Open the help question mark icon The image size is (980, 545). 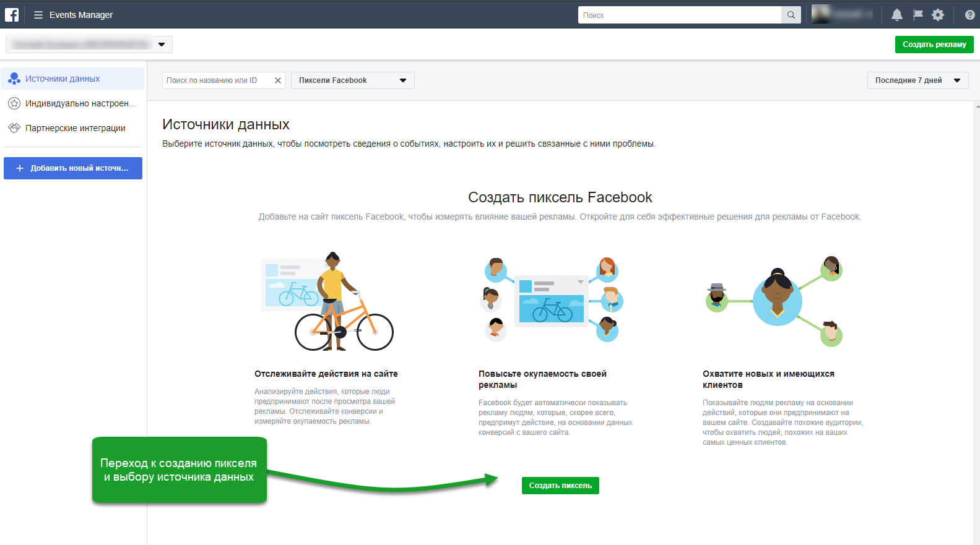[x=969, y=15]
